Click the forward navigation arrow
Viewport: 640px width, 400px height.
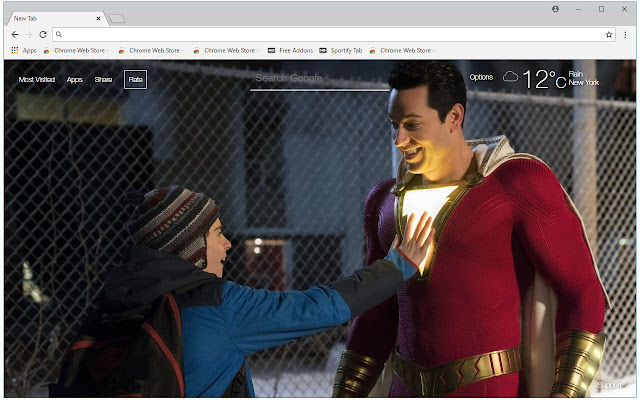pos(29,35)
